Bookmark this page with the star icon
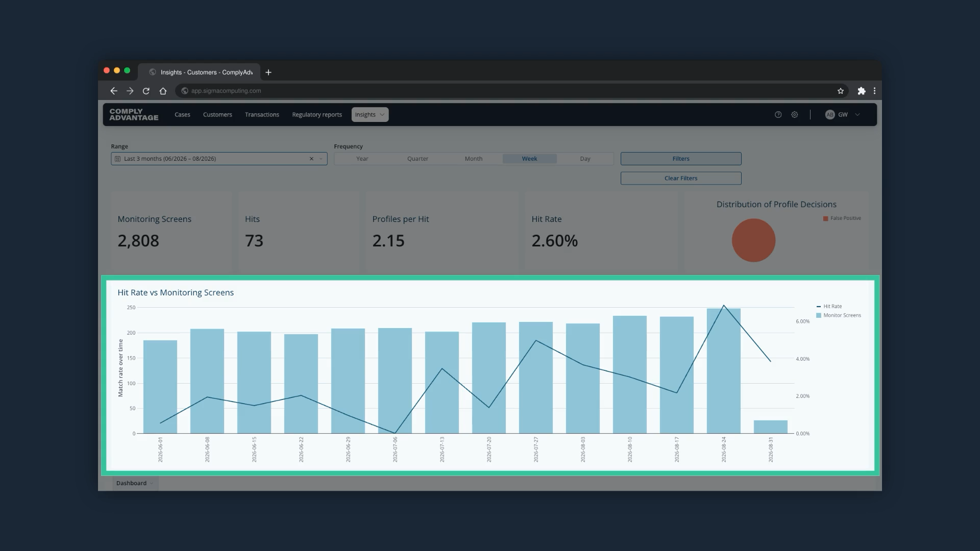980x551 pixels. [x=841, y=91]
